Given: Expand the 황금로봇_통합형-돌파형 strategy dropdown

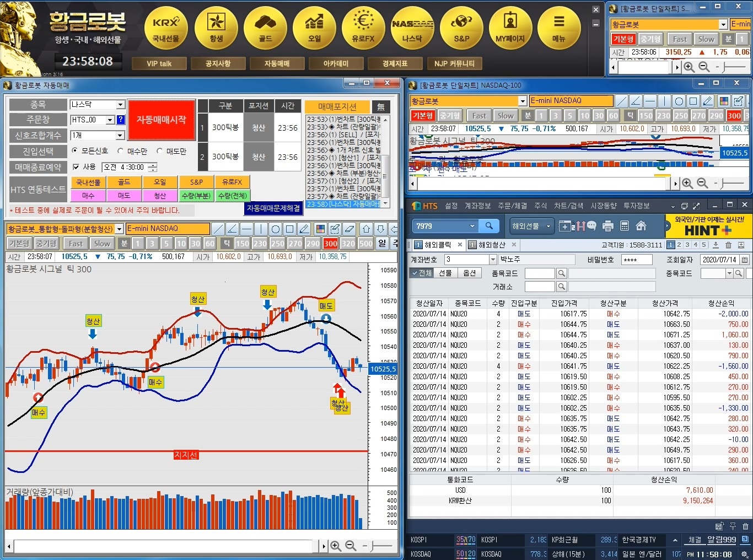Looking at the screenshot, I should click(119, 229).
